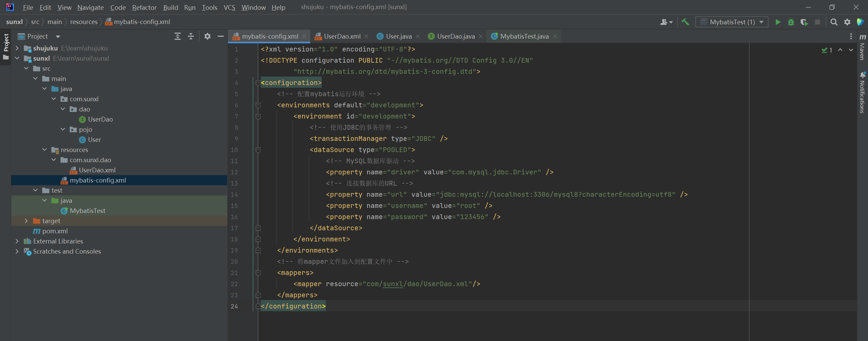This screenshot has width=868, height=341.
Task: Fold the environments block at line 6
Action: (258, 105)
